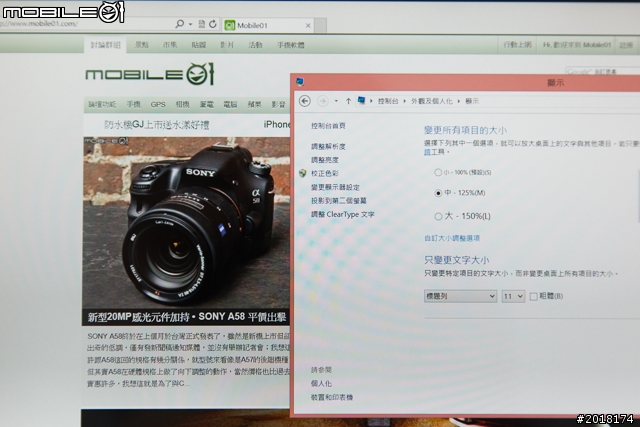The height and width of the screenshot is (427, 640).
Task: Close the Mobile01 browser tab
Action: click(308, 25)
